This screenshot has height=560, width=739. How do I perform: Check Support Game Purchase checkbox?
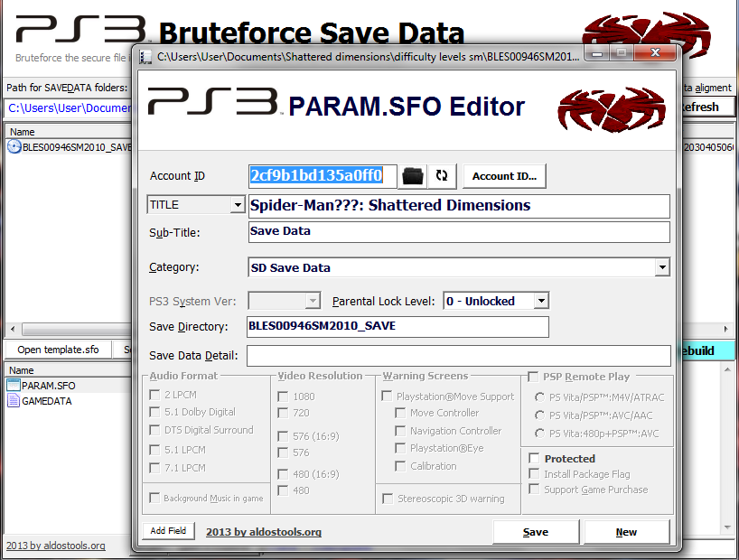[x=534, y=490]
